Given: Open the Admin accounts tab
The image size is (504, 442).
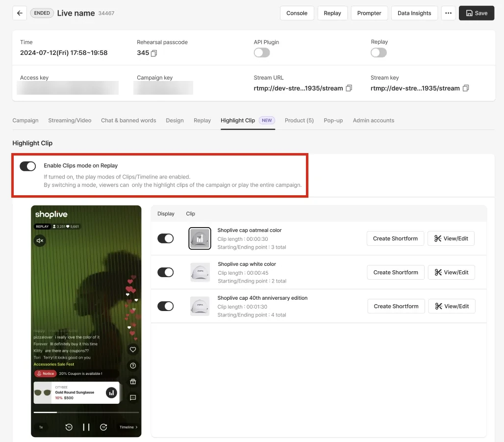Looking at the screenshot, I should [x=374, y=120].
